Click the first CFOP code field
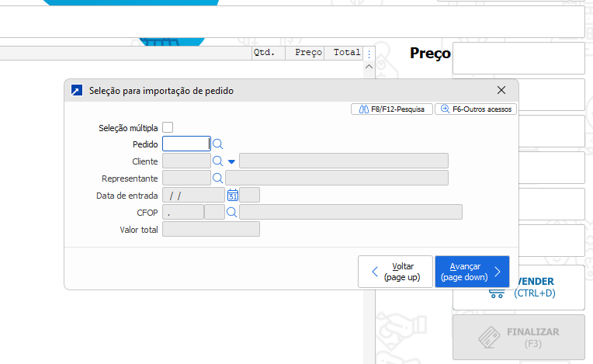Viewport: 593px width, 364px height. pyautogui.click(x=183, y=212)
